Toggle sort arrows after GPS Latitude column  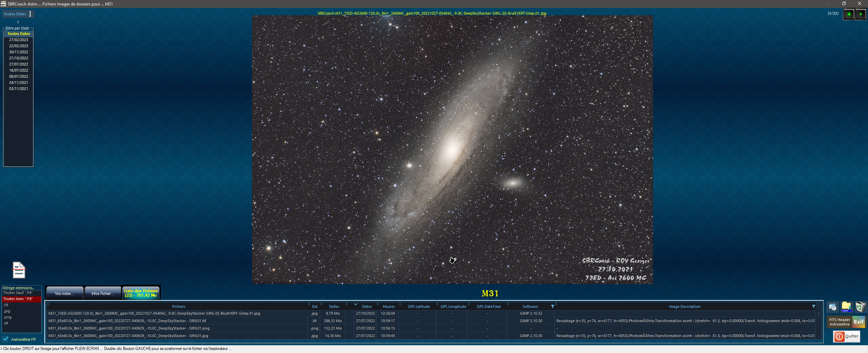[437, 304]
